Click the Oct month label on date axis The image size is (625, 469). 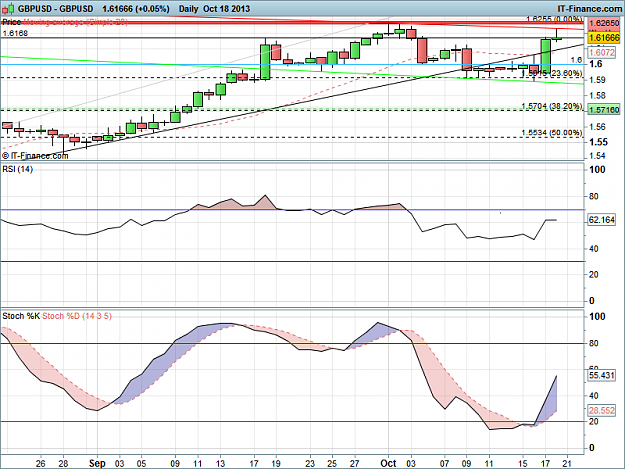coord(389,463)
